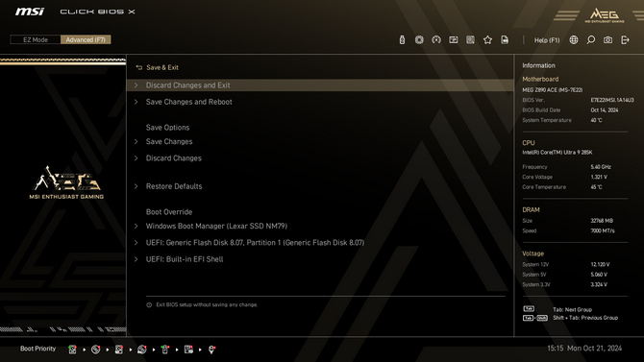Switch to EZ Mode

pyautogui.click(x=36, y=39)
